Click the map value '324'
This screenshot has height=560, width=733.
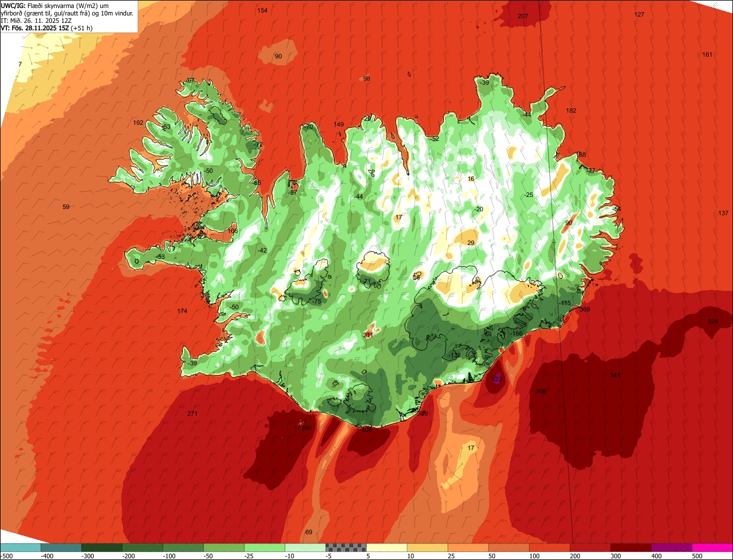click(x=712, y=321)
